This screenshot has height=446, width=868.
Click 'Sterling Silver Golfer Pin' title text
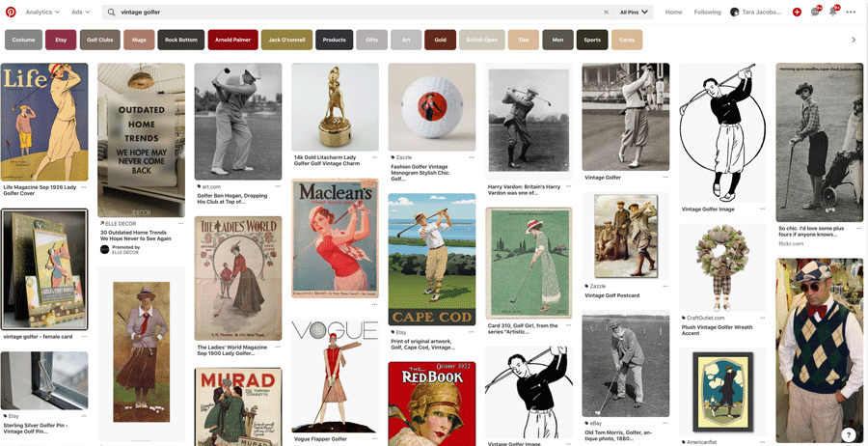pyautogui.click(x=36, y=427)
